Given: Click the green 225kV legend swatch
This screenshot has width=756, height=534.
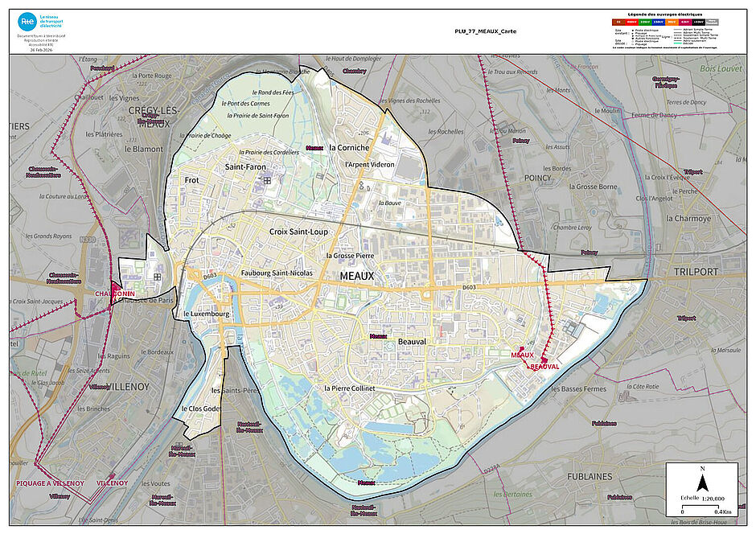Looking at the screenshot, I should [x=645, y=23].
